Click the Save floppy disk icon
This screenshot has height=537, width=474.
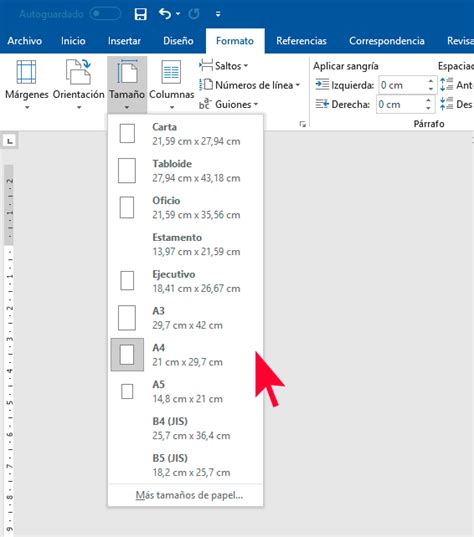[x=140, y=14]
